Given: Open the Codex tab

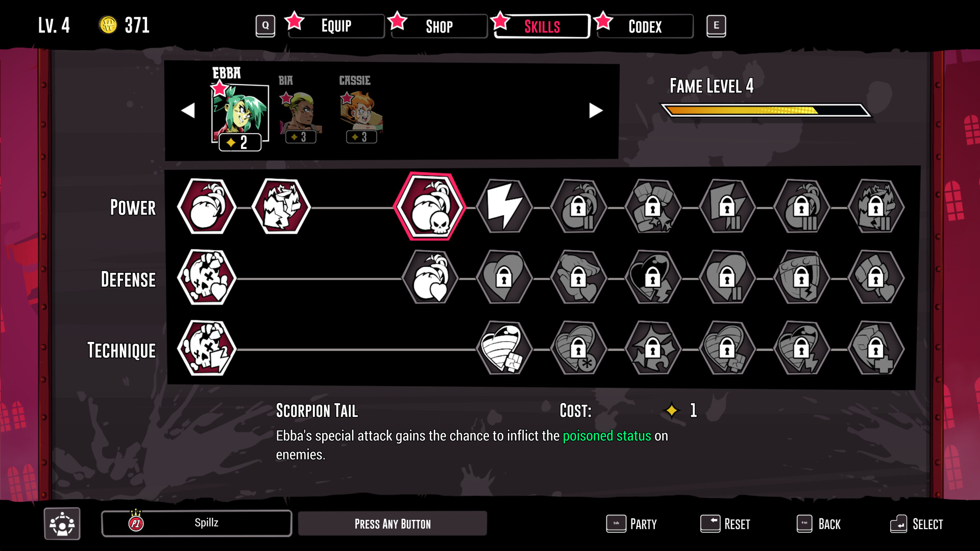Looking at the screenshot, I should [645, 26].
